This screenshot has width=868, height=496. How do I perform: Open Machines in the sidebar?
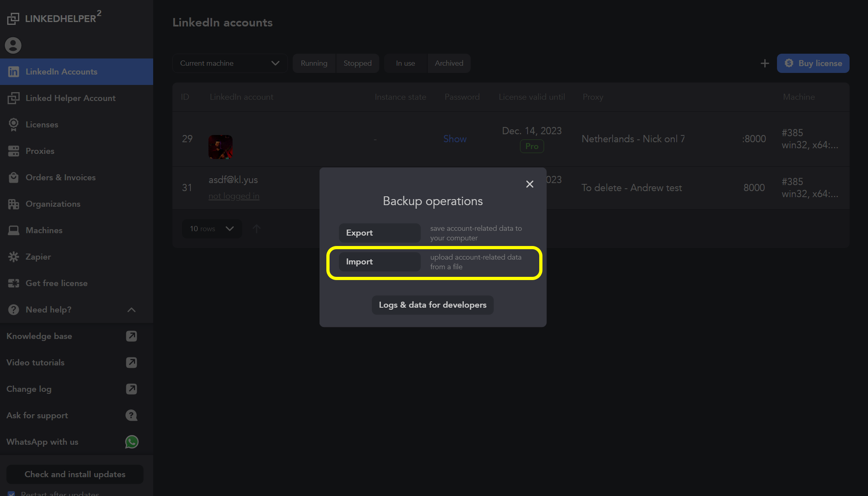click(77, 230)
